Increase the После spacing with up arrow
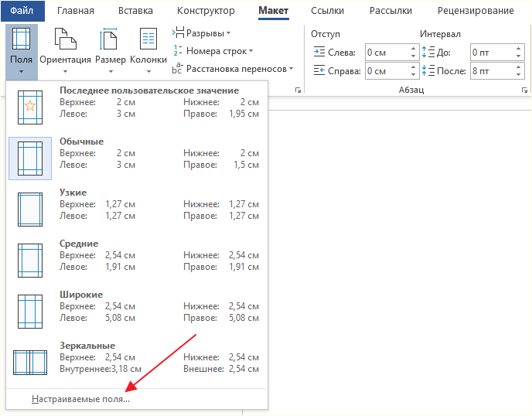532x416 pixels. pyautogui.click(x=518, y=66)
